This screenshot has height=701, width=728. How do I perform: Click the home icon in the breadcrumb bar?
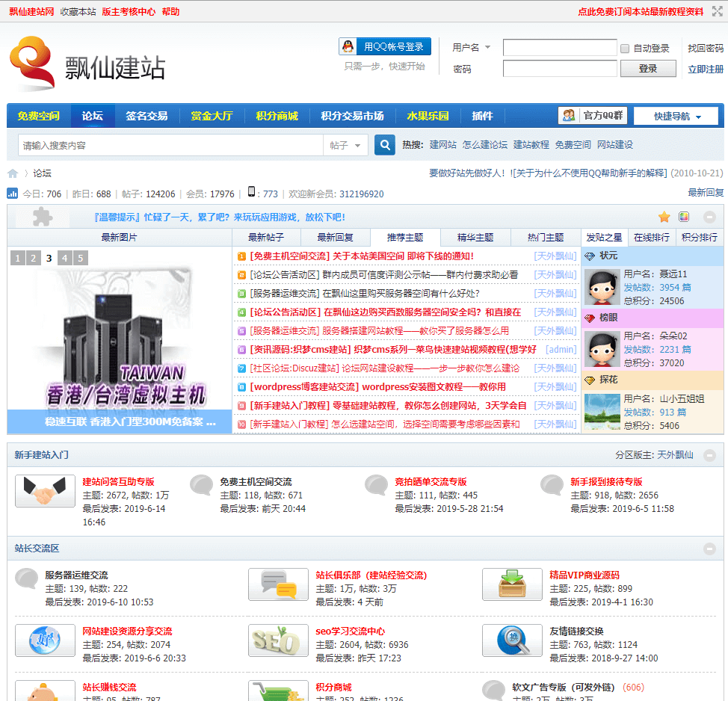12,173
